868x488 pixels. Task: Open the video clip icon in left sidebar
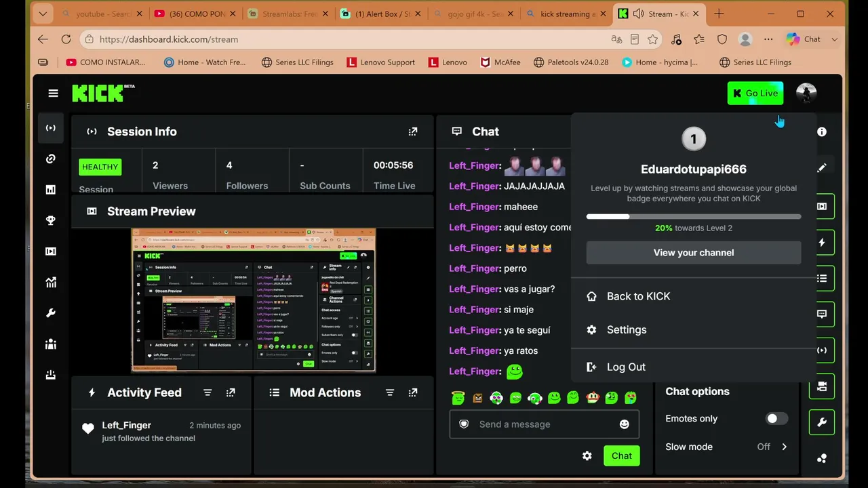click(51, 251)
